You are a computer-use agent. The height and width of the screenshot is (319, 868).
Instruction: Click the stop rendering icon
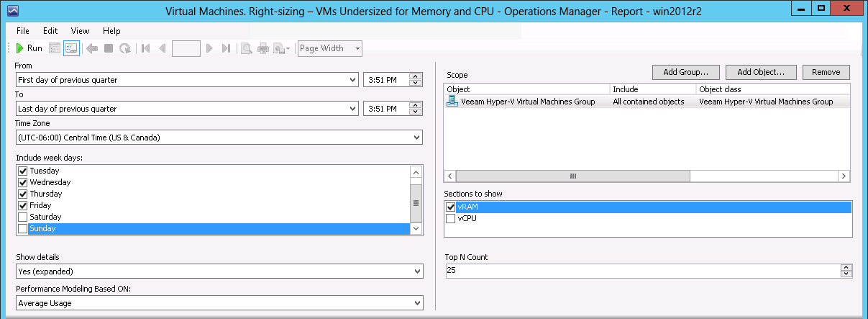(x=109, y=48)
